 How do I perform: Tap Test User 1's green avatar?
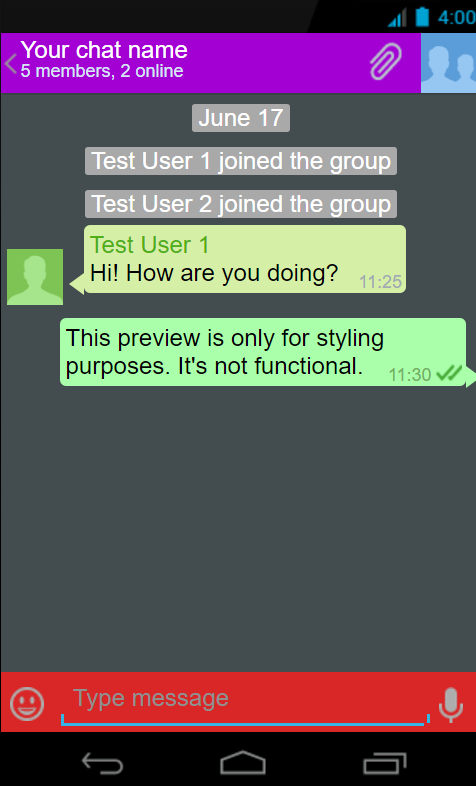[x=35, y=277]
